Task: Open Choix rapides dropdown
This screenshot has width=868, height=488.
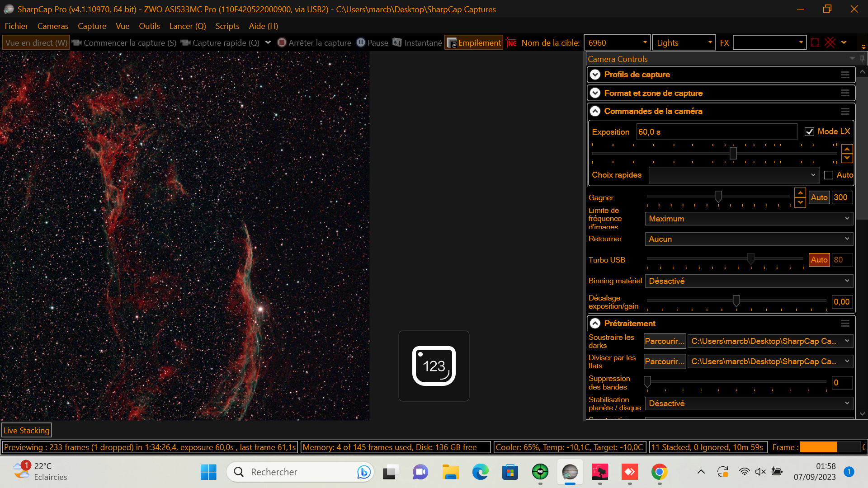Action: click(734, 175)
